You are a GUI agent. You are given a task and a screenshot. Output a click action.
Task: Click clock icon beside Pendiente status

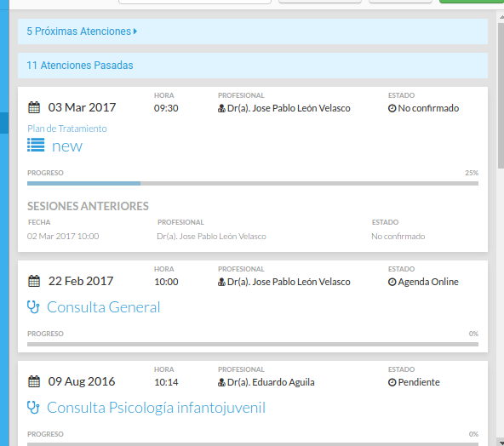click(392, 382)
